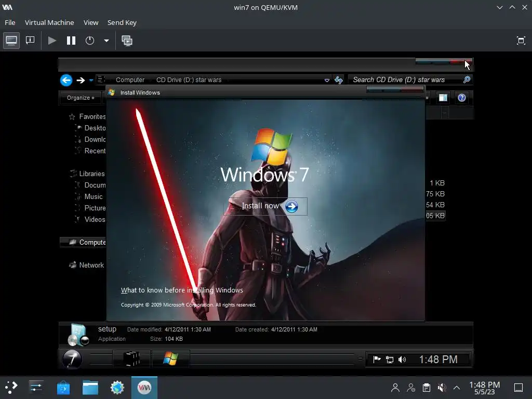Open the Virtual Machine menu
532x399 pixels.
[49, 22]
